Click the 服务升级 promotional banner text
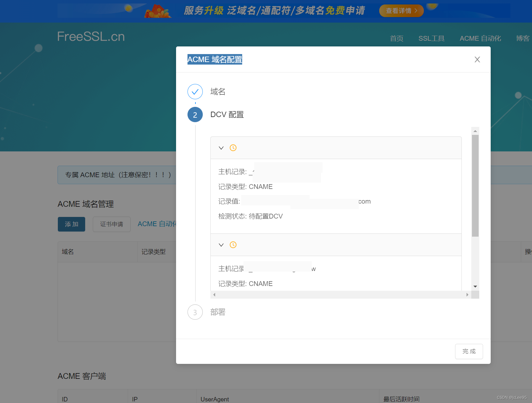Screen dimensions: 532x403 point(274,11)
